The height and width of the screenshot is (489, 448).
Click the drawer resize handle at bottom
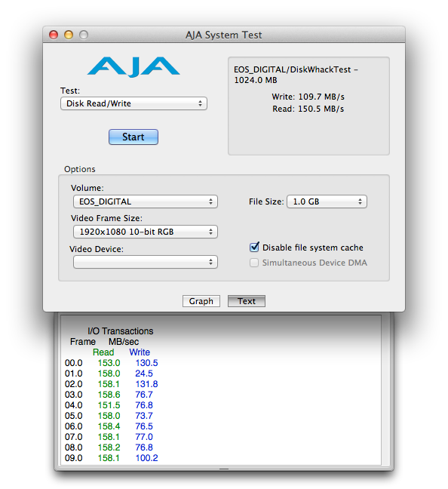click(224, 469)
